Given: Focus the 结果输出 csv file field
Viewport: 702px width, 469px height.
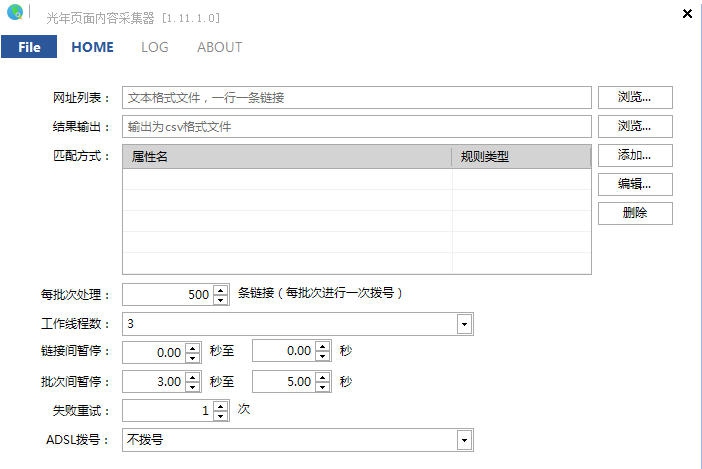Looking at the screenshot, I should [x=357, y=127].
